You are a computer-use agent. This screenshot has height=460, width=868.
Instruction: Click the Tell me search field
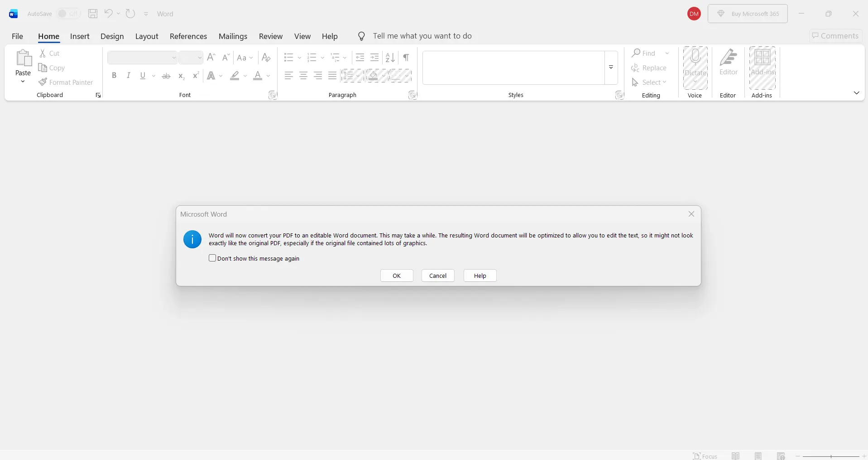tap(422, 36)
